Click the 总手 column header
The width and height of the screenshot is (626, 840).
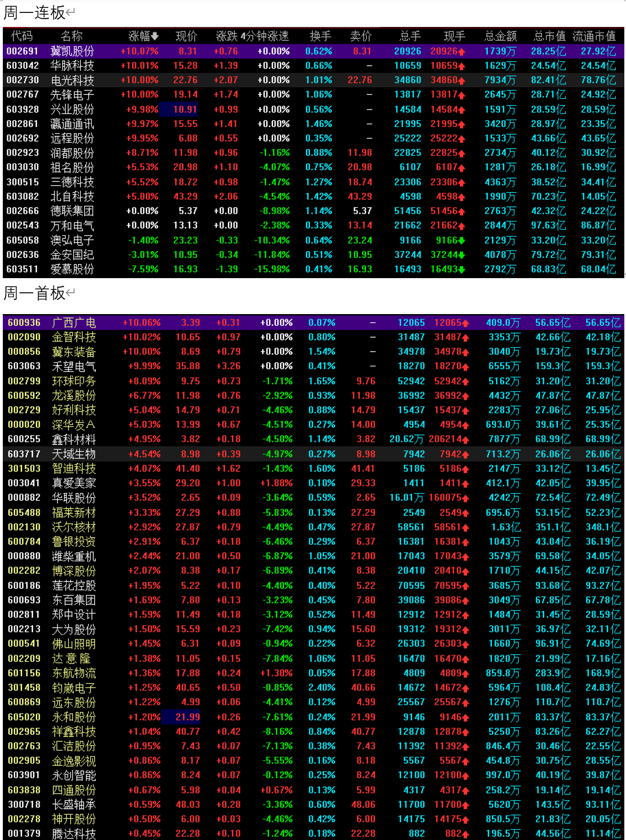point(410,36)
